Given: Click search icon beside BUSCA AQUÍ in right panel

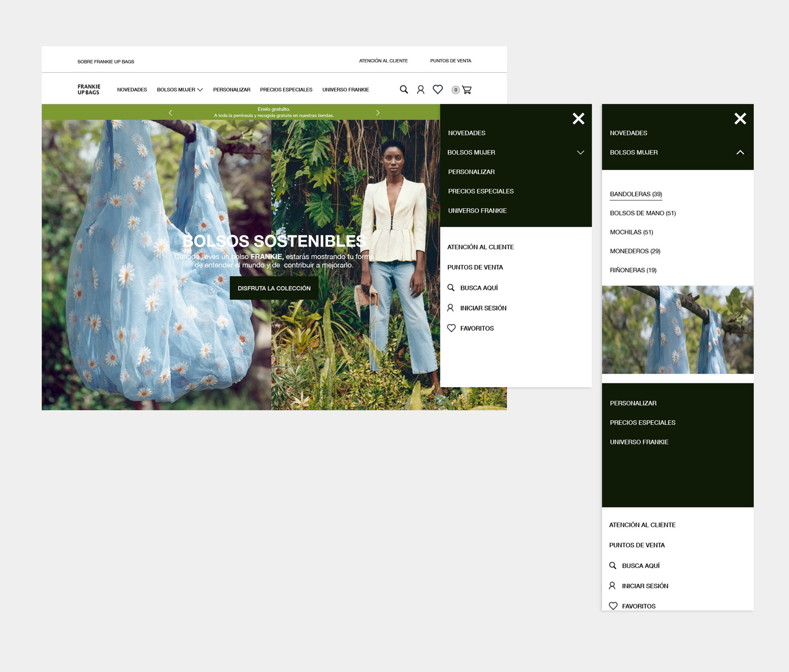Looking at the screenshot, I should point(613,565).
